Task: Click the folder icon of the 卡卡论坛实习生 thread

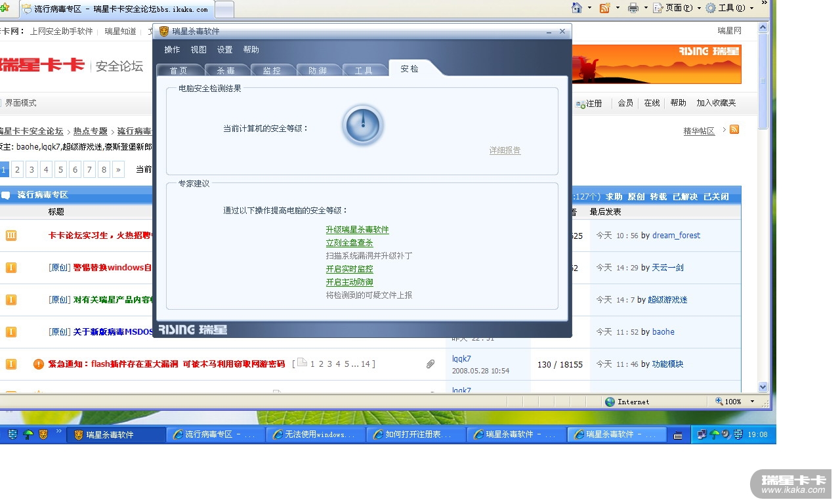Action: [11, 235]
